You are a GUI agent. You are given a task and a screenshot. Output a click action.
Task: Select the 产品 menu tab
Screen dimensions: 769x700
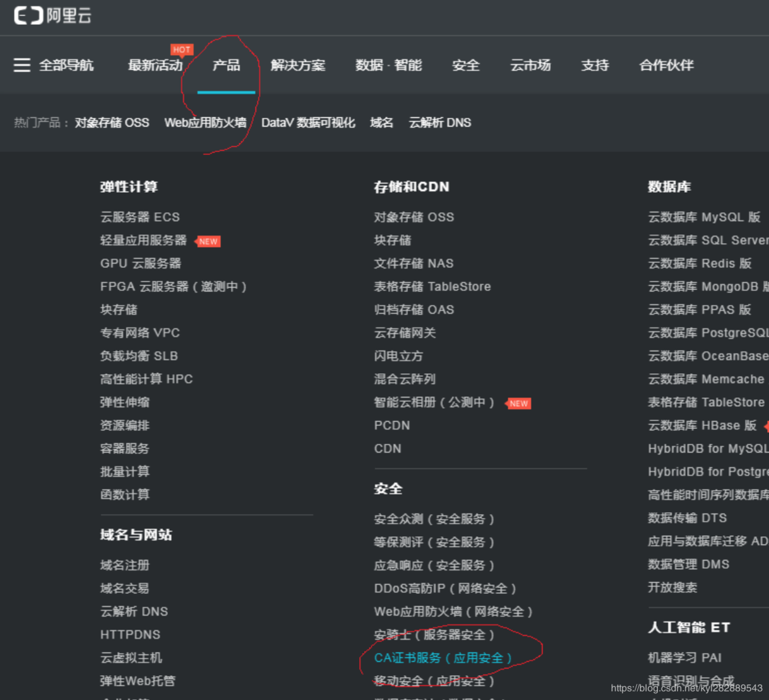click(x=226, y=65)
